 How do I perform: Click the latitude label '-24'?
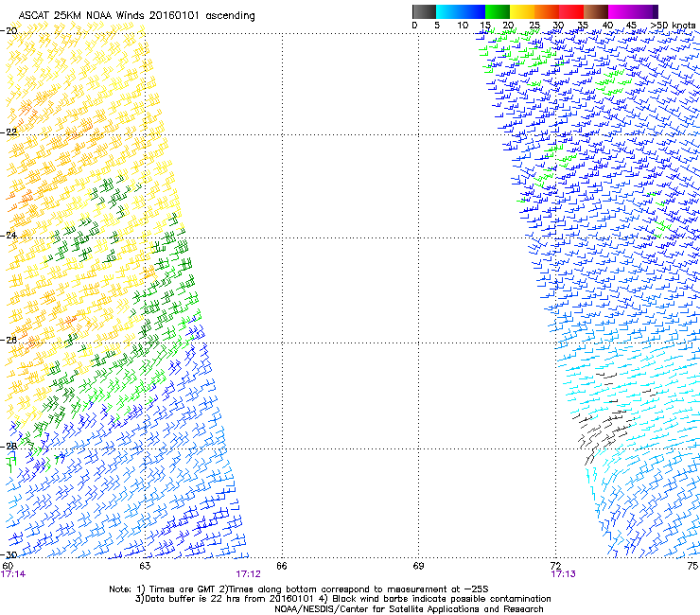coord(9,236)
